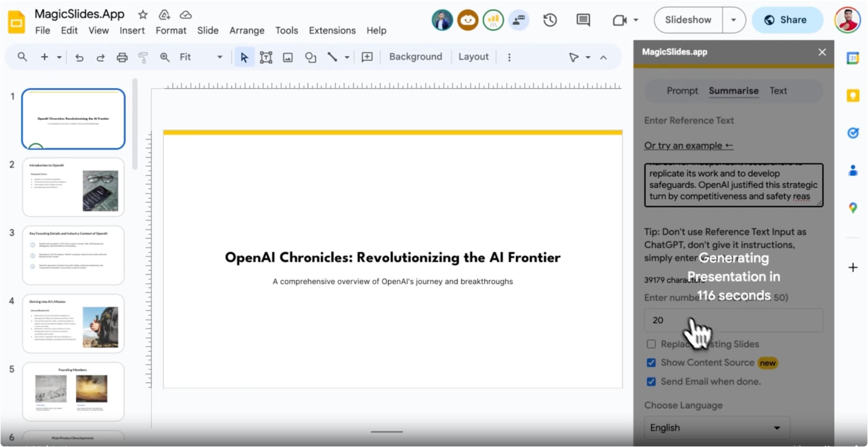Switch to the Prompt tab
868x447 pixels.
pyautogui.click(x=682, y=91)
